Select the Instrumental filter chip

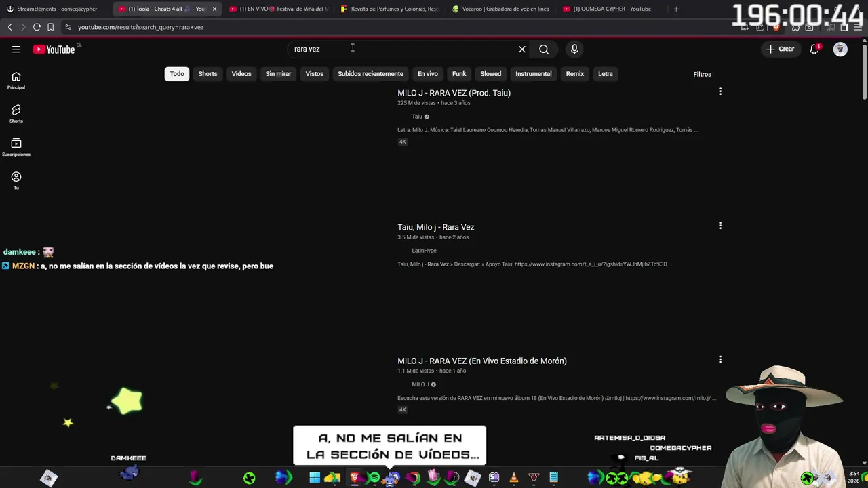pos(534,74)
